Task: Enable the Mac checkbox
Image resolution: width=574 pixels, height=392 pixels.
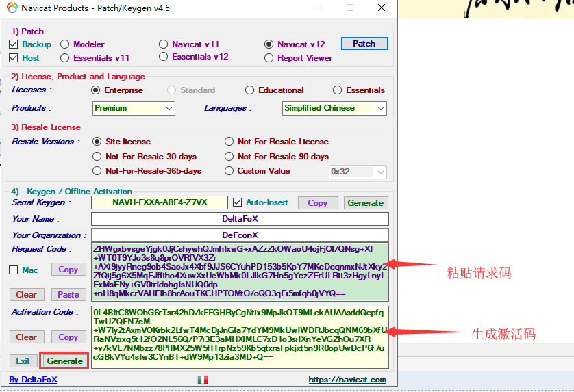Action: (14, 270)
